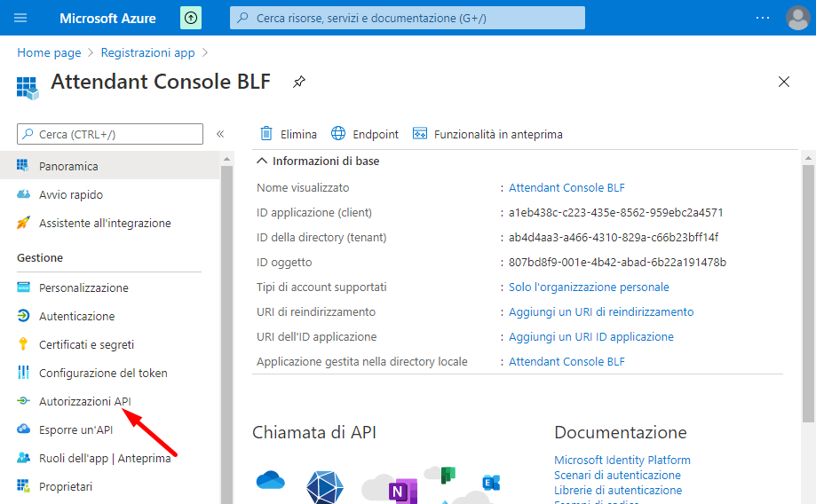Open the header ellipsis more options
The height and width of the screenshot is (504, 816).
point(763,19)
